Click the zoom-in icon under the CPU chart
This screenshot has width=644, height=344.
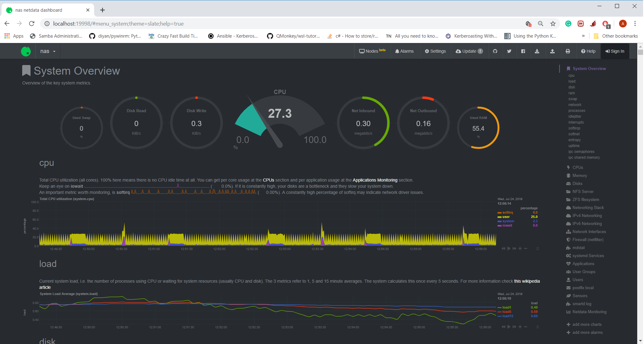[x=520, y=248]
